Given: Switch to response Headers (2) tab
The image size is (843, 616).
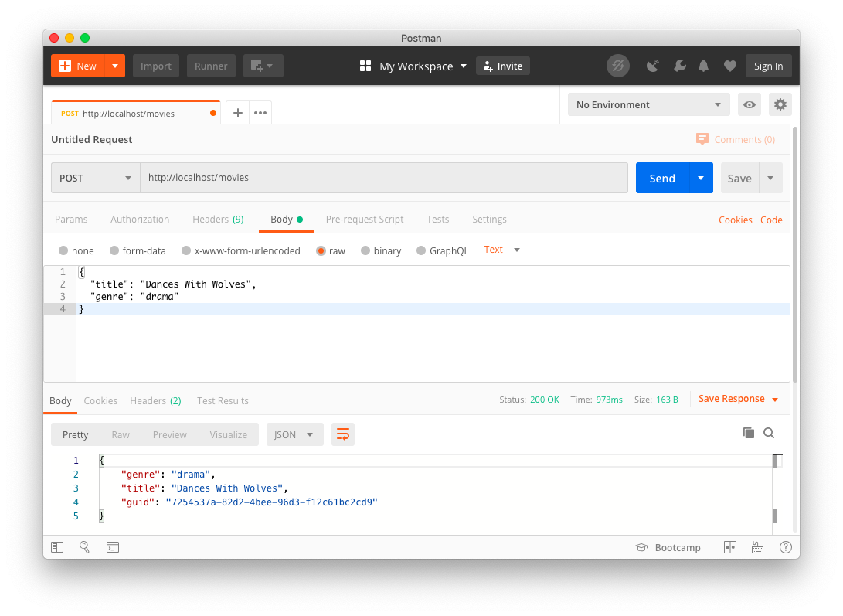Looking at the screenshot, I should click(155, 401).
